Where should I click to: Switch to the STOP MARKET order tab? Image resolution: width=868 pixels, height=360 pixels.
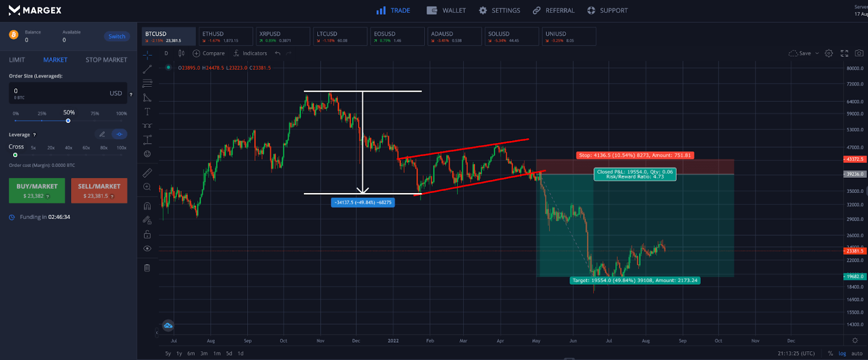pyautogui.click(x=106, y=60)
